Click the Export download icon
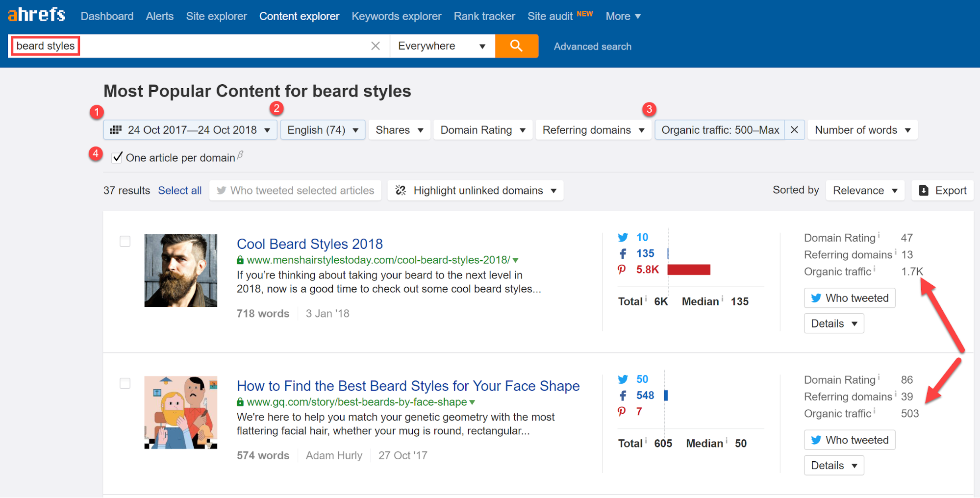The image size is (980, 498). 924,190
